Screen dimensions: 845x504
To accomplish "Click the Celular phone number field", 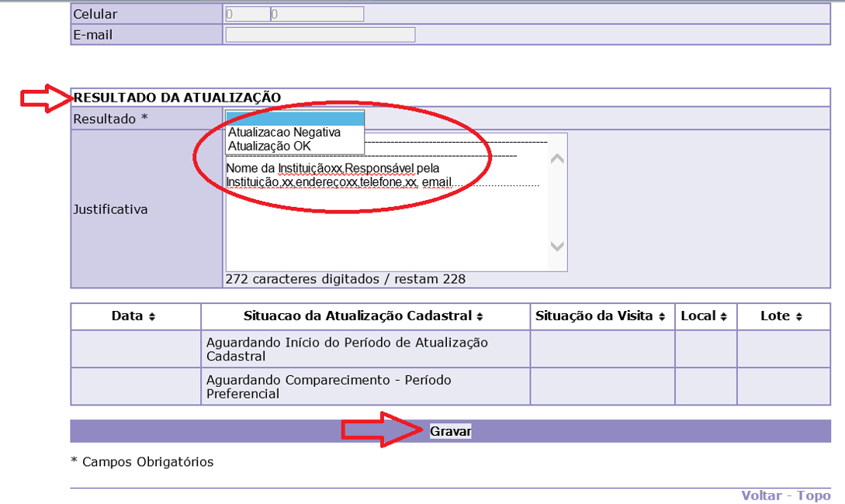I will pos(317,14).
